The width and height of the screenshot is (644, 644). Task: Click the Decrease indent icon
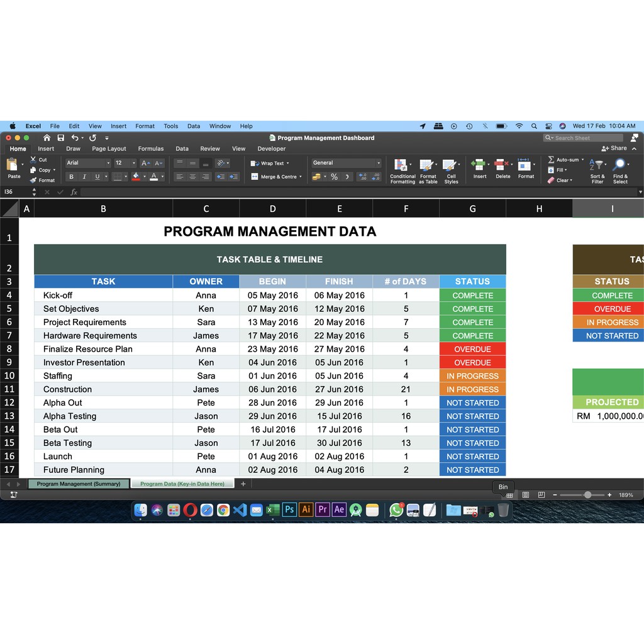pos(221,177)
